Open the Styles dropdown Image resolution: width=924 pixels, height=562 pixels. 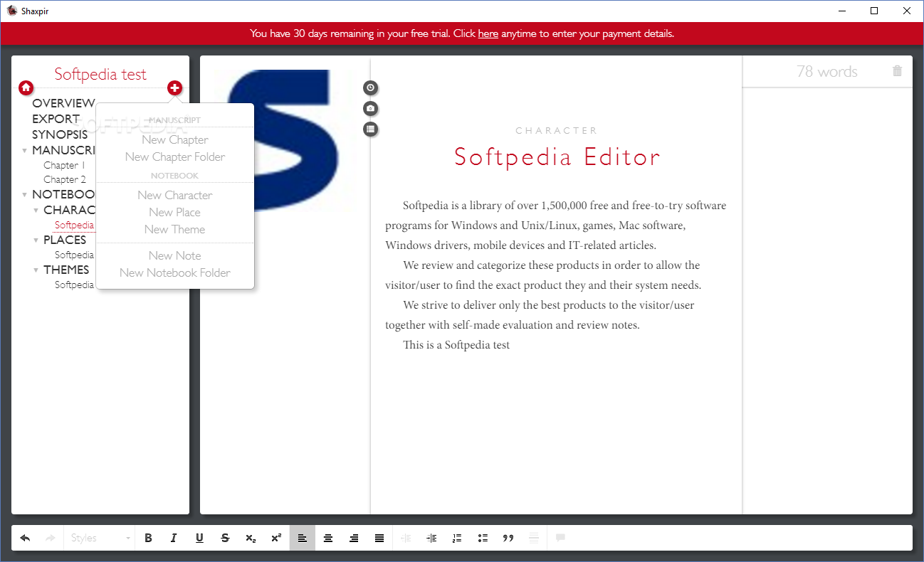click(x=100, y=538)
